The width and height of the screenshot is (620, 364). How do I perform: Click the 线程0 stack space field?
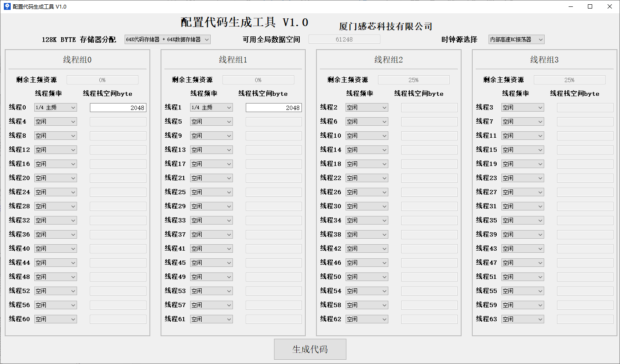click(118, 108)
